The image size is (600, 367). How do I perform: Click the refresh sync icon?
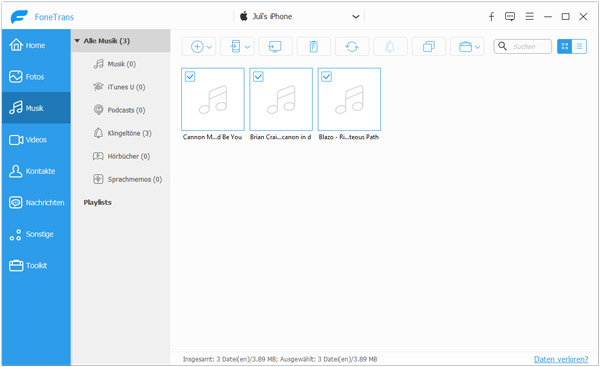(352, 47)
